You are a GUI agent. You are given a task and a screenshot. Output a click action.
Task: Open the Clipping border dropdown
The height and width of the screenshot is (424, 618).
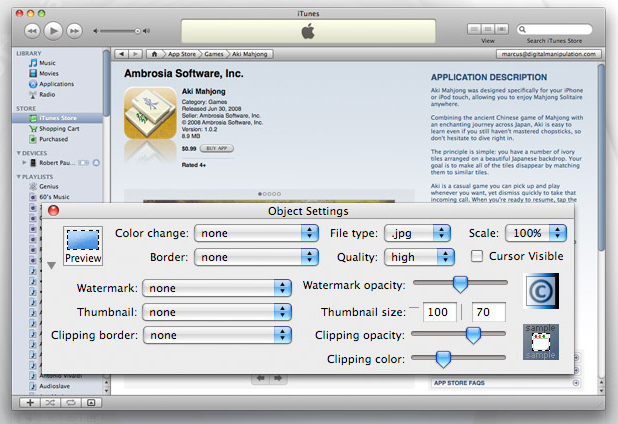tap(217, 335)
